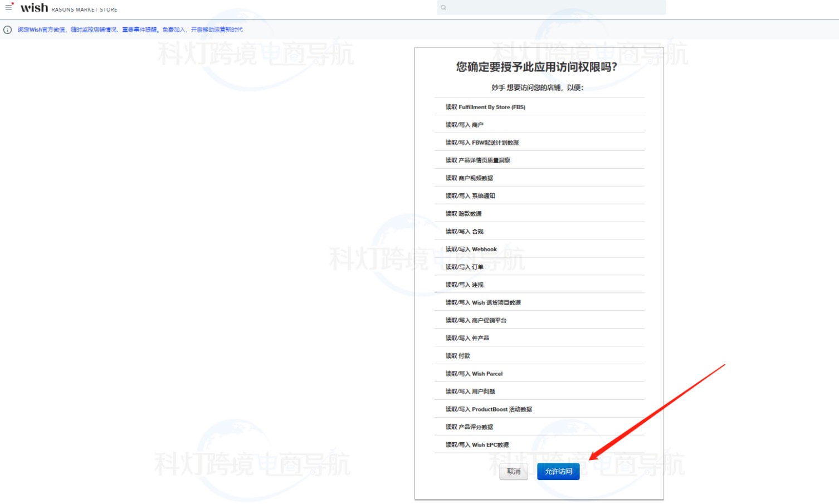Open the hamburger navigation menu
The image size is (839, 504).
pyautogui.click(x=8, y=7)
